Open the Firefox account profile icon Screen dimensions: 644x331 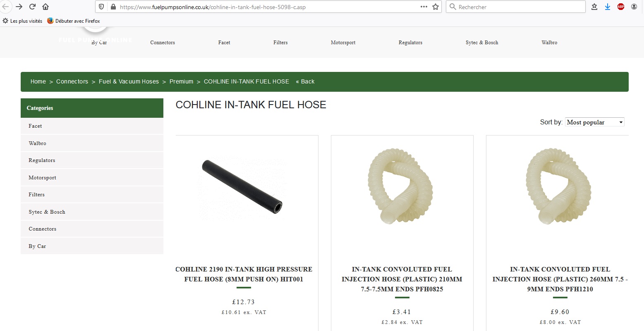[634, 7]
